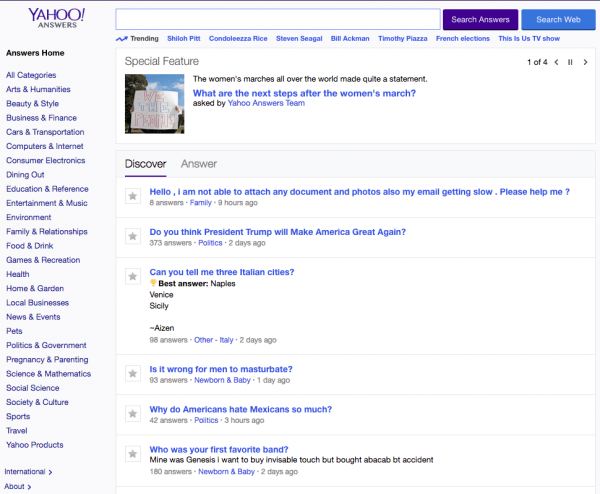Open Pets category
The image size is (600, 494).
click(14, 331)
